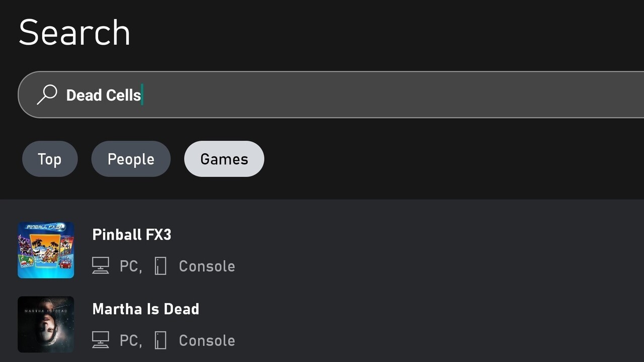Click the magnifying glass search icon

(x=47, y=95)
